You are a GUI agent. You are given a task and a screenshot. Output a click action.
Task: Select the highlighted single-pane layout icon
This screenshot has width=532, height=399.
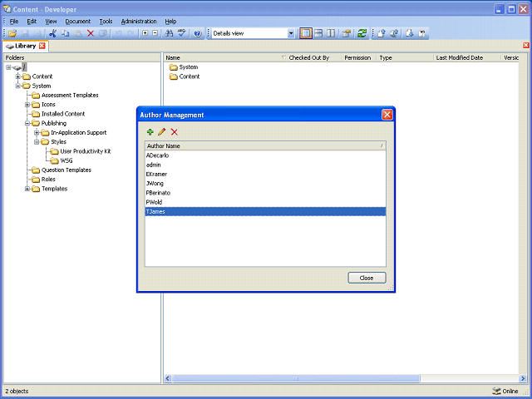pyautogui.click(x=306, y=33)
